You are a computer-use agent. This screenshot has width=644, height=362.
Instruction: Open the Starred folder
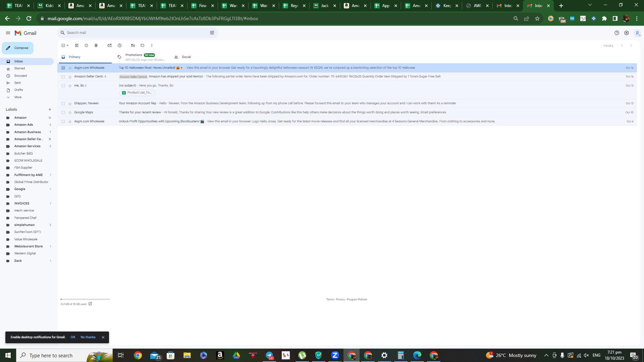click(19, 68)
